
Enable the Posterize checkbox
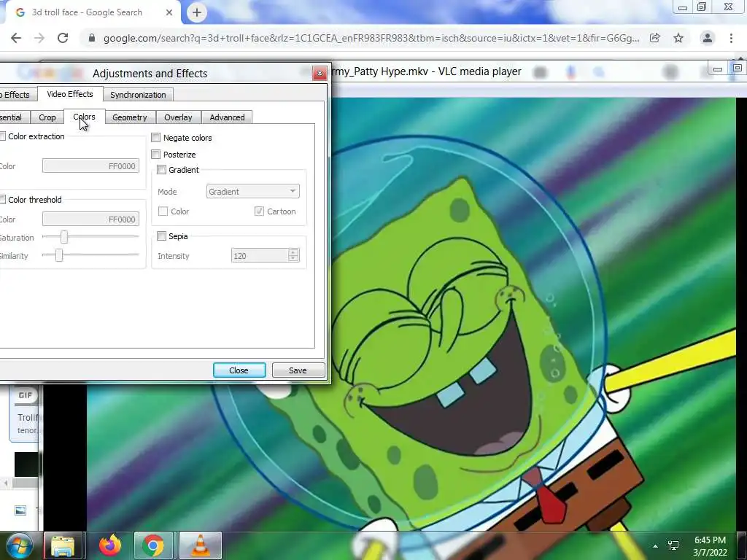pos(156,155)
